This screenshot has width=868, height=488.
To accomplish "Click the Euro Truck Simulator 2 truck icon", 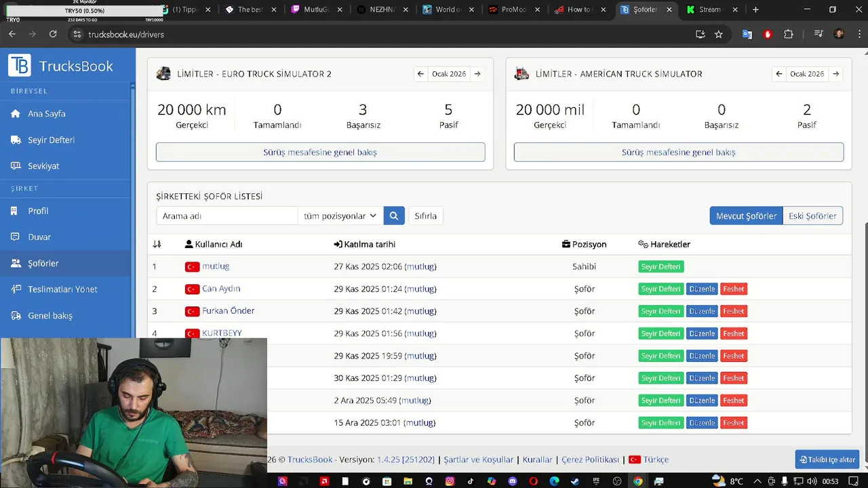I will pos(163,74).
